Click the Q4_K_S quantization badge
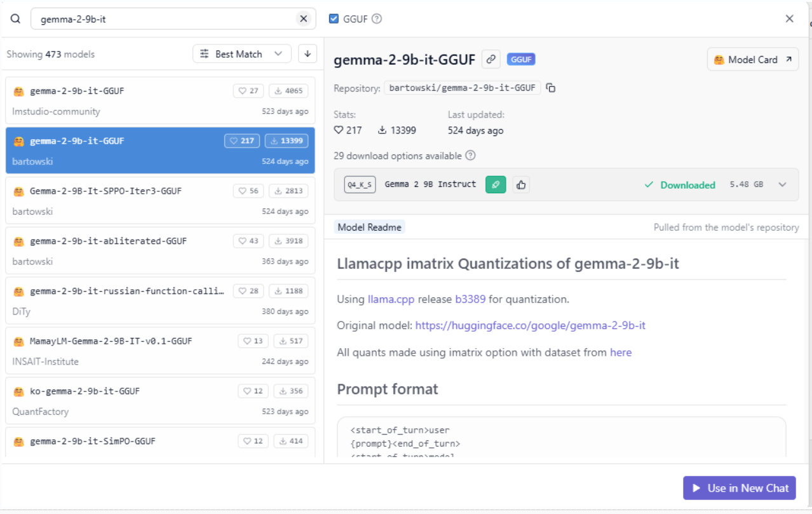This screenshot has width=812, height=514. pos(360,184)
